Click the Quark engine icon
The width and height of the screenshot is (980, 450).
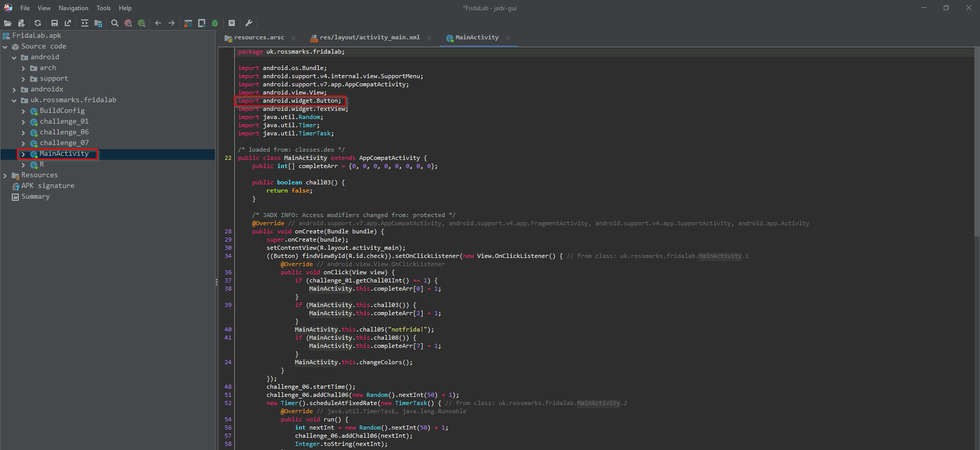[202, 23]
